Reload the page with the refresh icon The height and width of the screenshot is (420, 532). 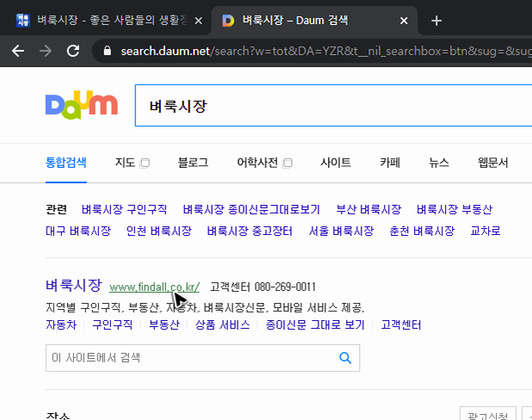[73, 52]
